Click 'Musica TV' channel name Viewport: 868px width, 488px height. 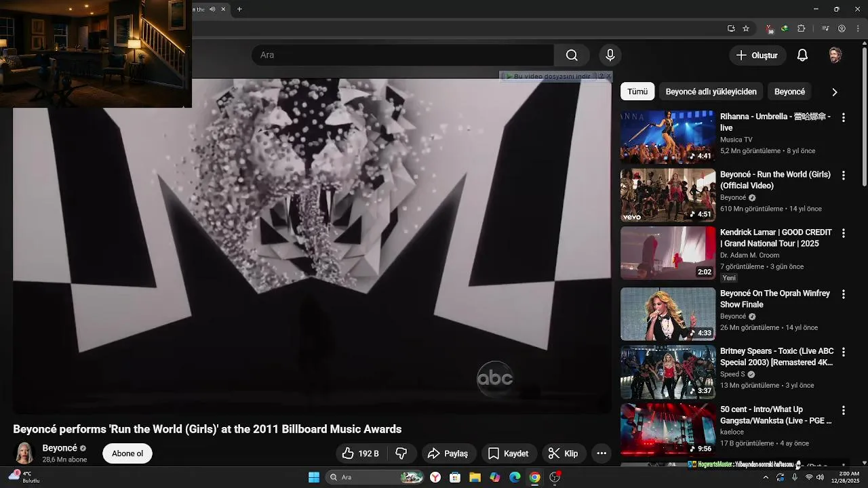(x=736, y=140)
